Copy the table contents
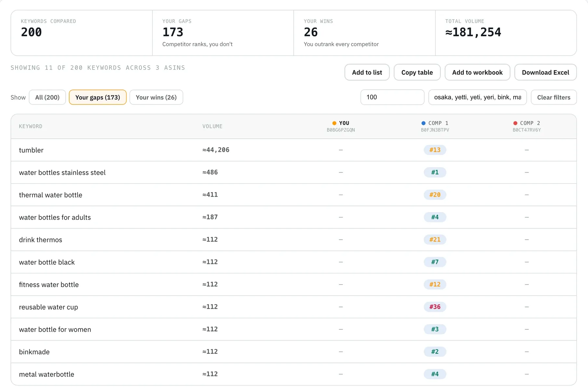The width and height of the screenshot is (588, 388). click(417, 72)
